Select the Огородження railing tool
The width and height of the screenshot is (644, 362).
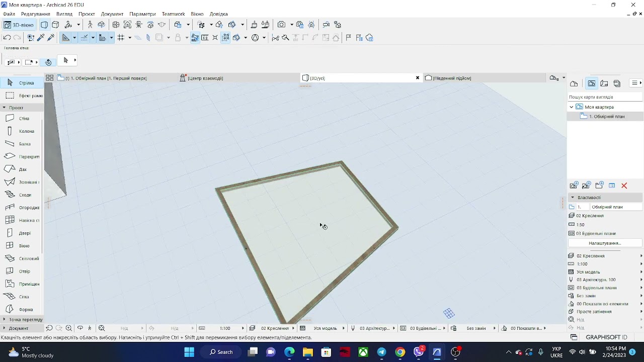coord(22,208)
